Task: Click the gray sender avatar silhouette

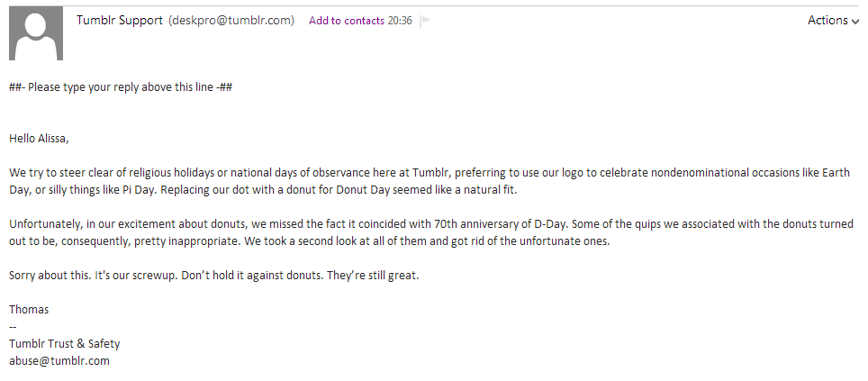Action: [36, 33]
